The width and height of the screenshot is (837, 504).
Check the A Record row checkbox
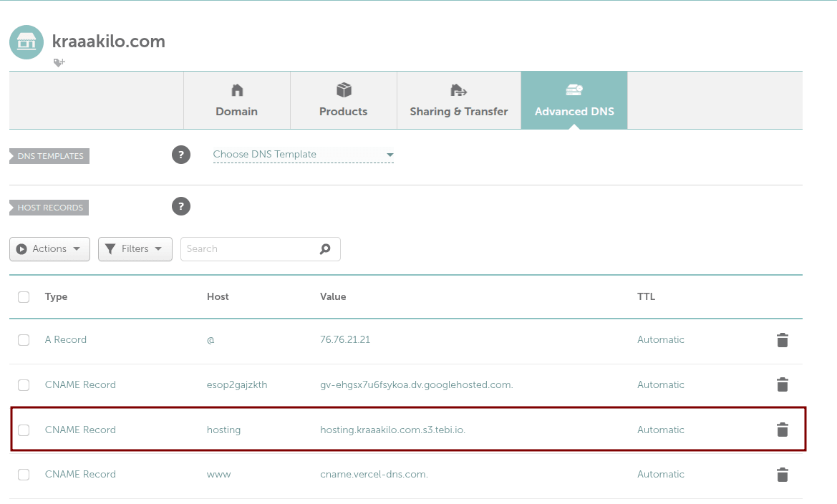click(24, 340)
